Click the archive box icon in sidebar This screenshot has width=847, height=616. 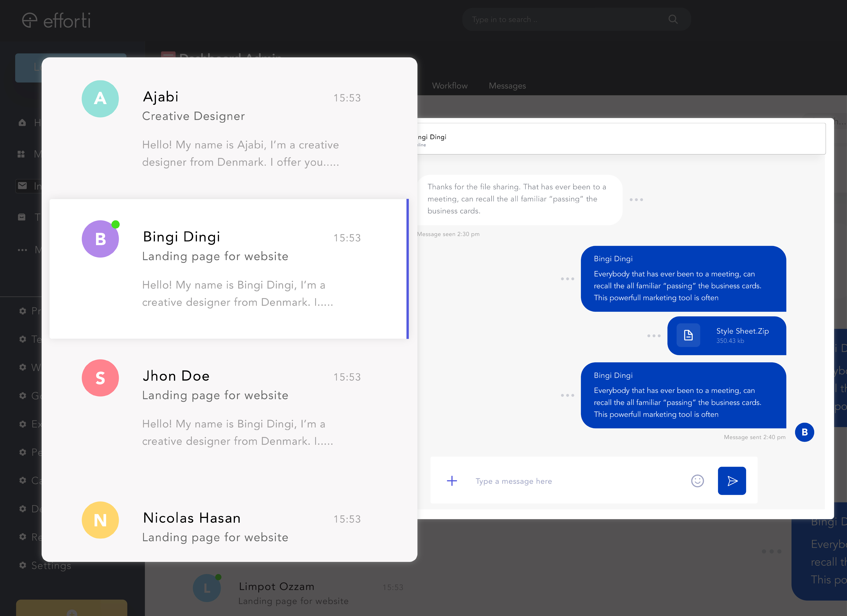[22, 217]
